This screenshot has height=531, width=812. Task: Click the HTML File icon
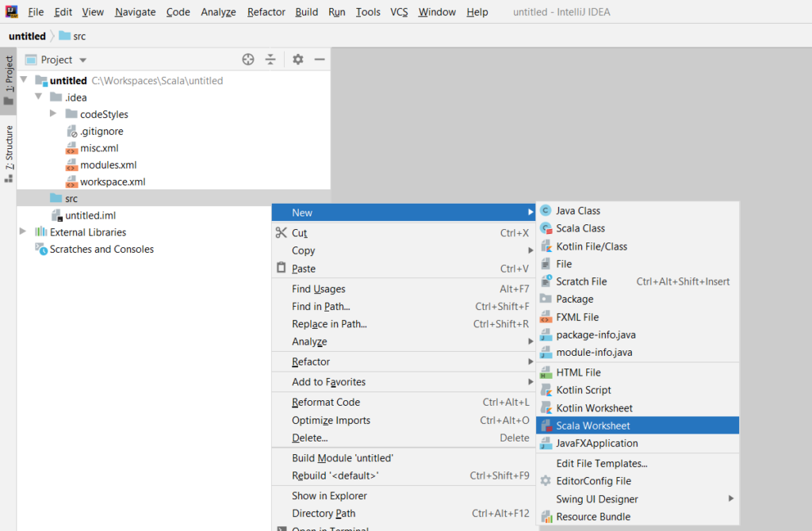click(546, 372)
